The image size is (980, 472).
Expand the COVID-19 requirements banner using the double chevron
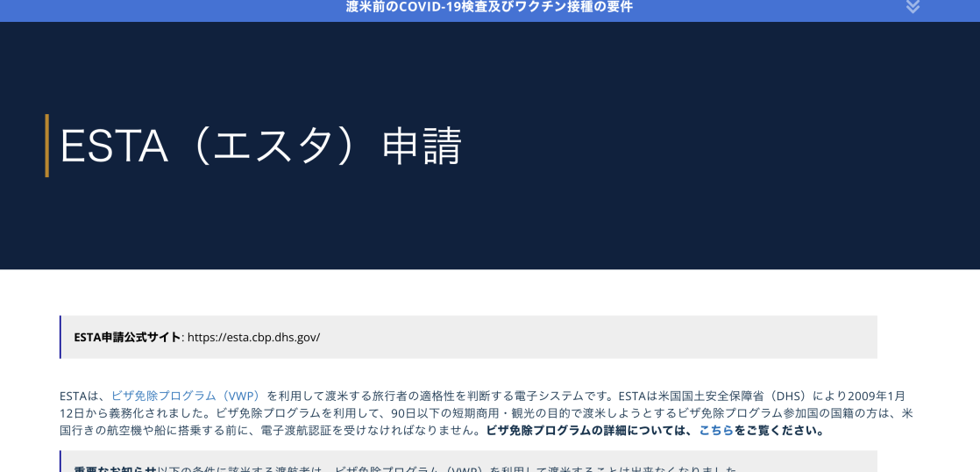tap(913, 7)
